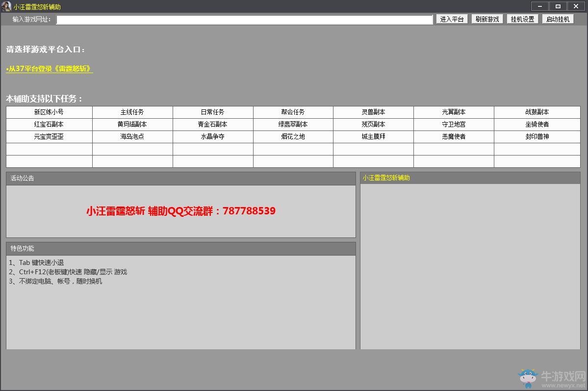588x391 pixels.
Task: Select the 元宝爽歪歪 cell
Action: tap(49, 137)
